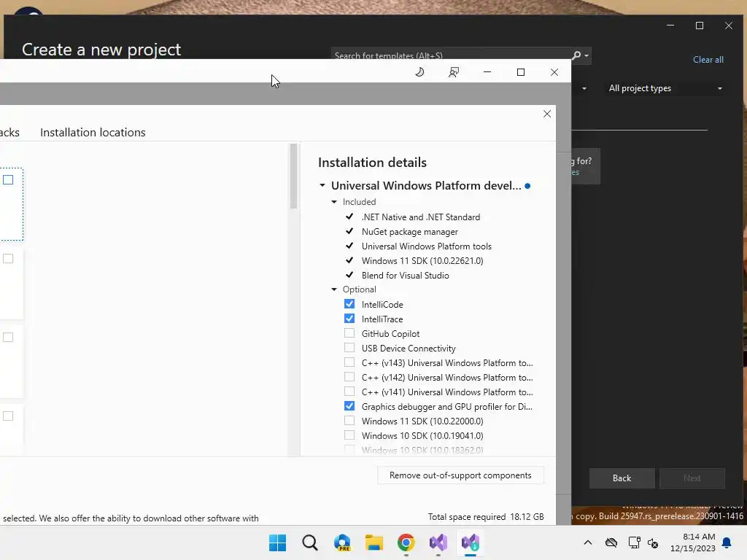The height and width of the screenshot is (560, 747).
Task: Check USB Device Connectivity
Action: click(x=349, y=348)
